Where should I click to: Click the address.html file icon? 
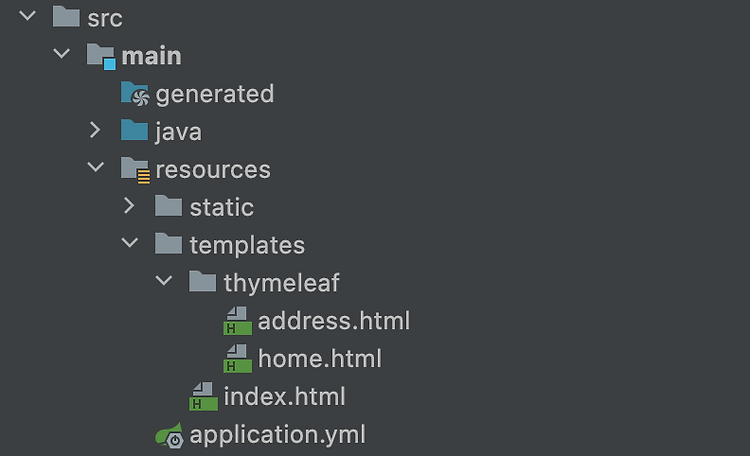click(237, 321)
